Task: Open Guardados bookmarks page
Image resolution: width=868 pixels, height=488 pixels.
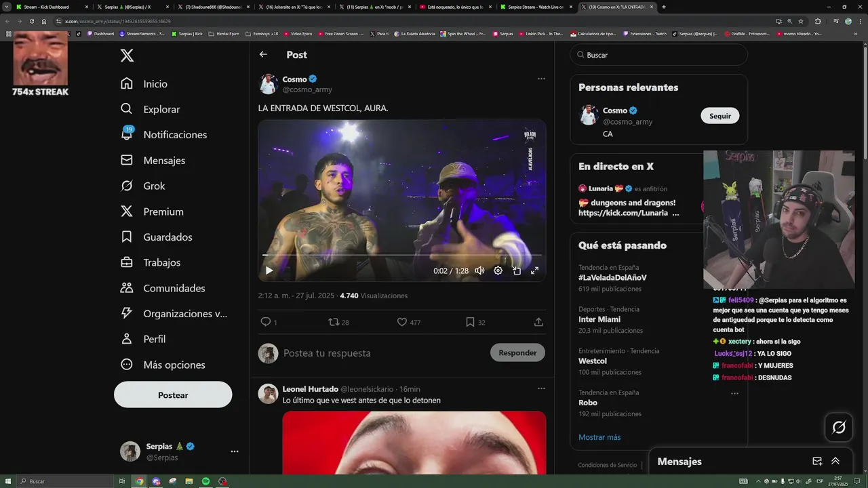Action: (x=156, y=237)
